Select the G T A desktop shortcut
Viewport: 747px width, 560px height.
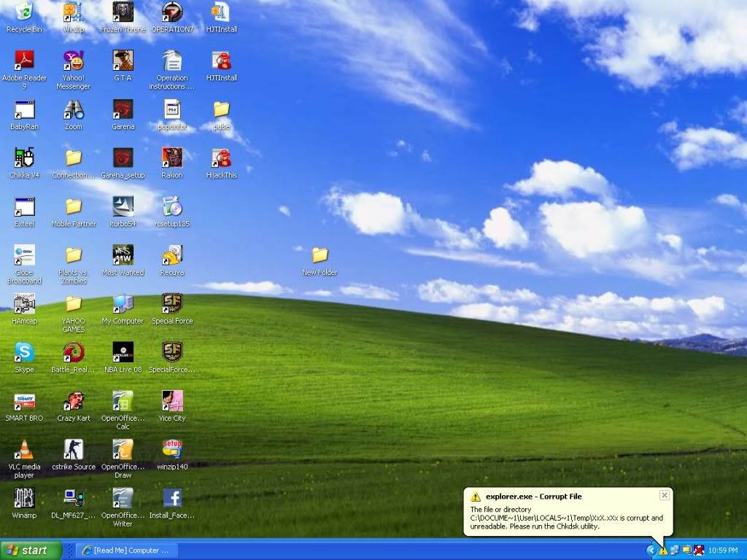pyautogui.click(x=123, y=66)
